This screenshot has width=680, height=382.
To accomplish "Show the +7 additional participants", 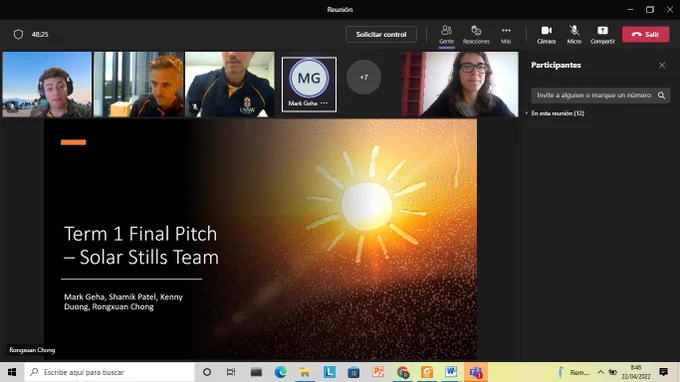I will (x=363, y=77).
